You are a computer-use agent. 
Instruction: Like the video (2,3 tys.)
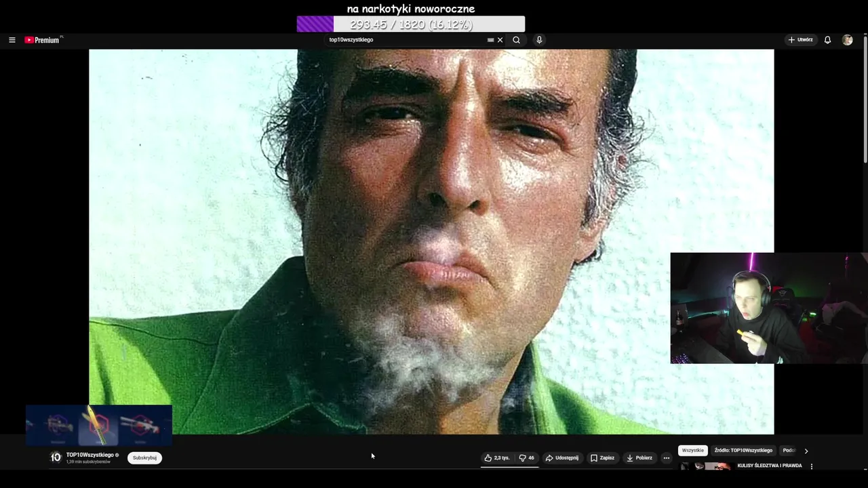496,457
